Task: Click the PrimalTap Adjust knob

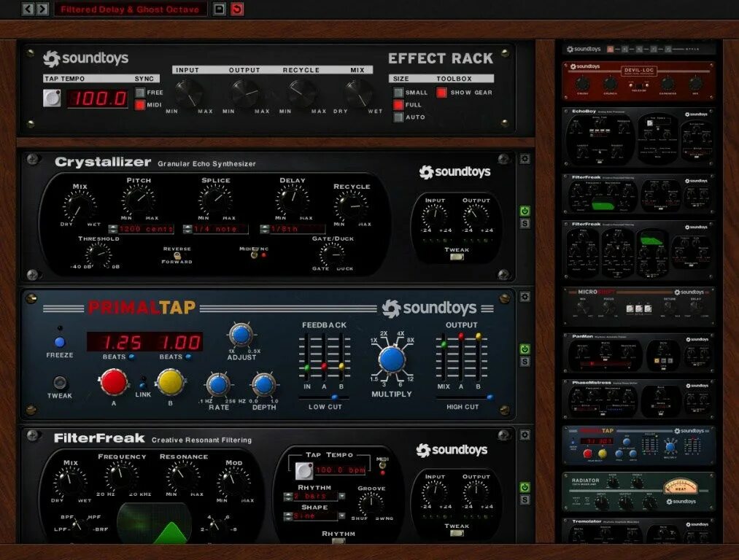Action: click(241, 335)
